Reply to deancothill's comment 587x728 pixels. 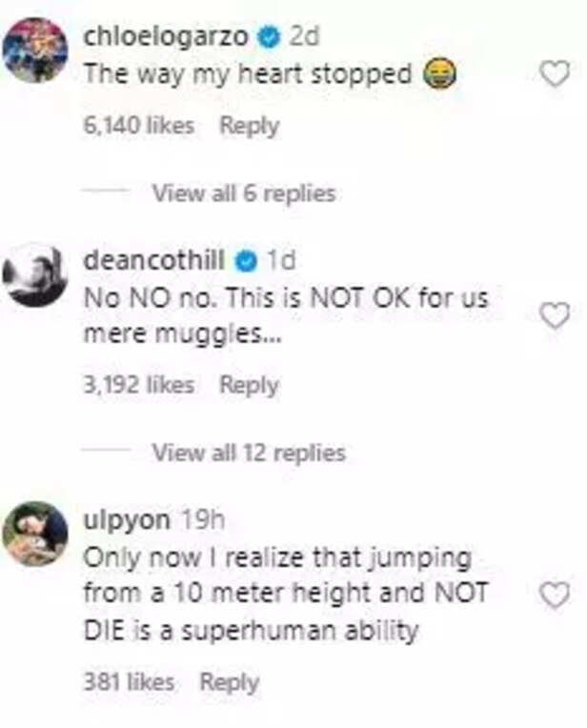click(x=249, y=385)
